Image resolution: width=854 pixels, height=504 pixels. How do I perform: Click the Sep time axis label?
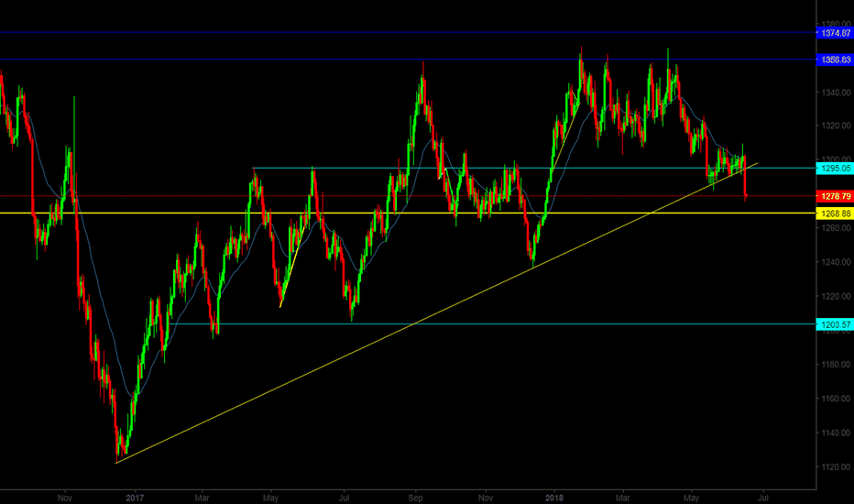point(416,498)
